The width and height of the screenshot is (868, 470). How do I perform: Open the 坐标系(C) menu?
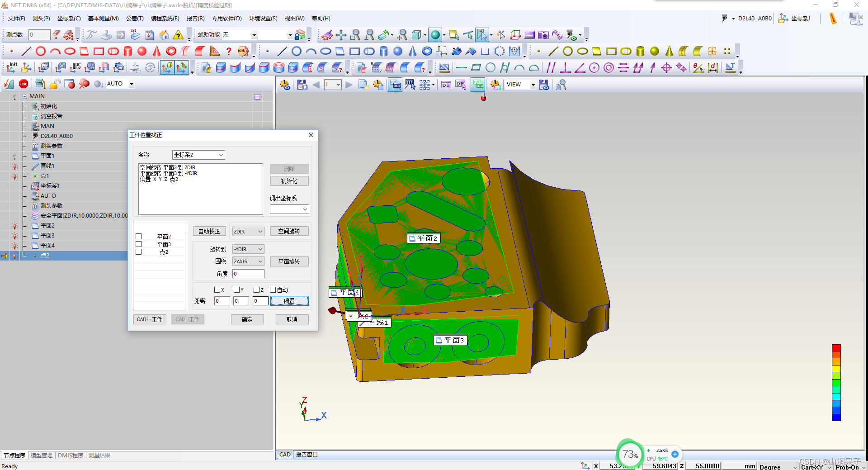[69, 19]
